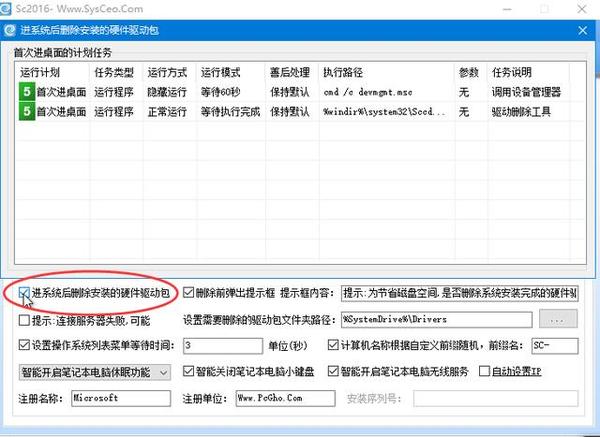Click the 参数 column header
This screenshot has height=437, width=600.
coord(469,72)
